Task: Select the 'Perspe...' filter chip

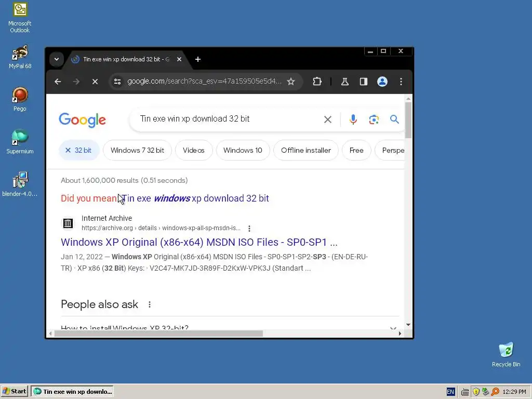Action: (x=390, y=150)
